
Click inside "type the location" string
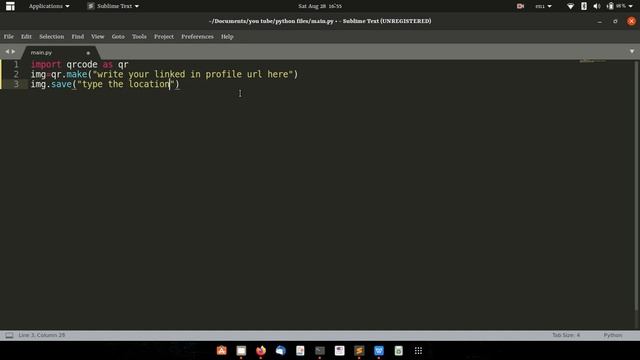click(x=126, y=84)
